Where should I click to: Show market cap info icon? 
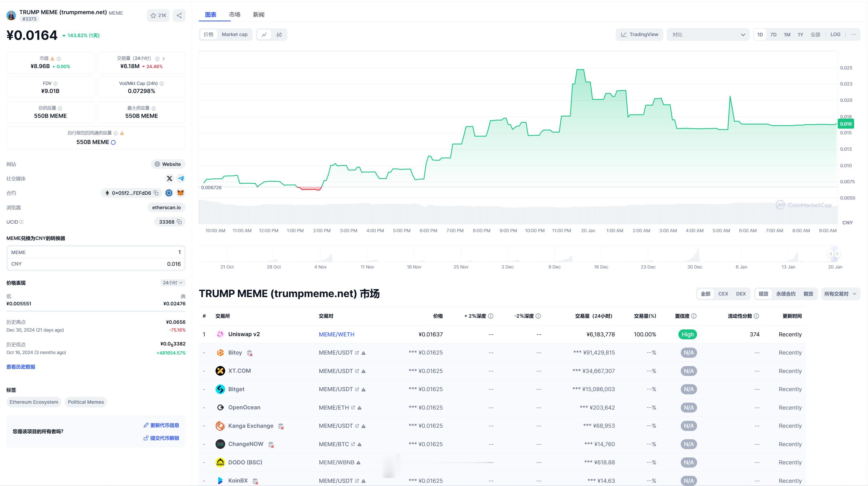pyautogui.click(x=59, y=59)
